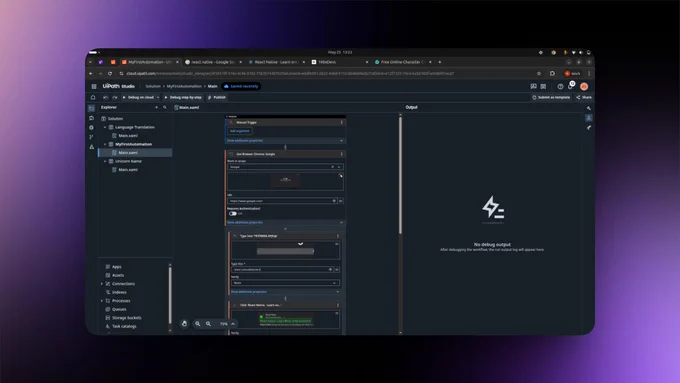The height and width of the screenshot is (383, 680).
Task: Open the second left sidebar panel icon
Action: point(92,118)
